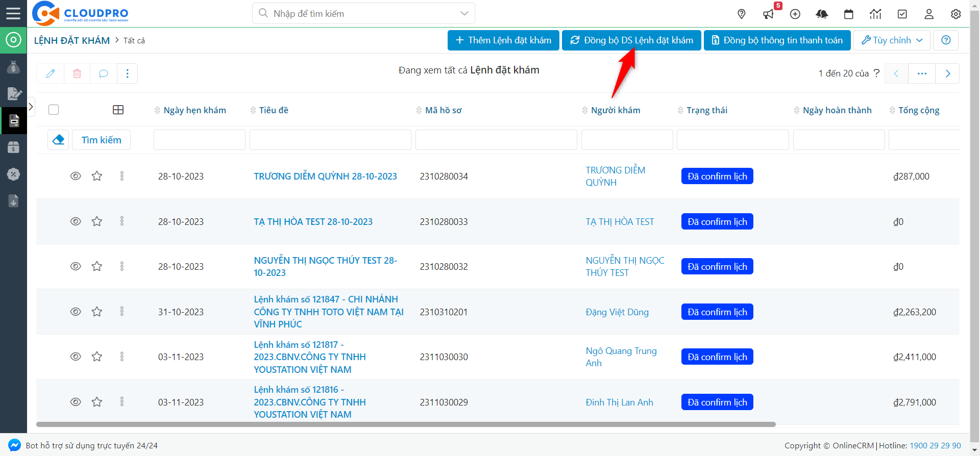Screen dimensions: 980x456
Task: Click the red trash delete icon
Action: click(x=77, y=73)
